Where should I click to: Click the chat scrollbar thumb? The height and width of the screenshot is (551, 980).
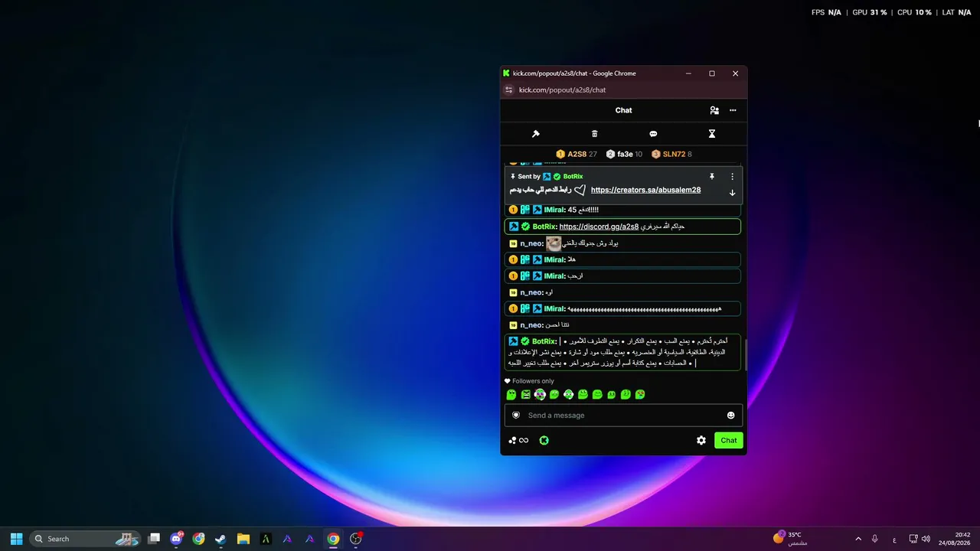pyautogui.click(x=745, y=354)
